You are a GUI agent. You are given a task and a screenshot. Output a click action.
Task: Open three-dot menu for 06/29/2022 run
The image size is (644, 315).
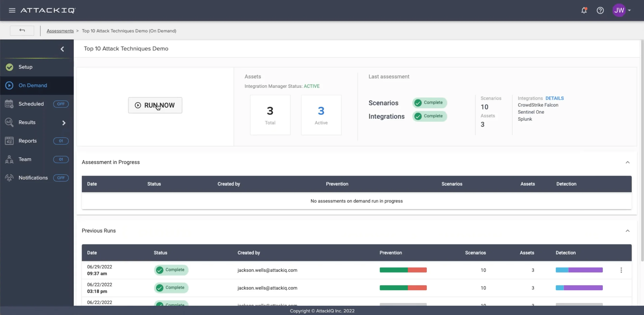621,270
